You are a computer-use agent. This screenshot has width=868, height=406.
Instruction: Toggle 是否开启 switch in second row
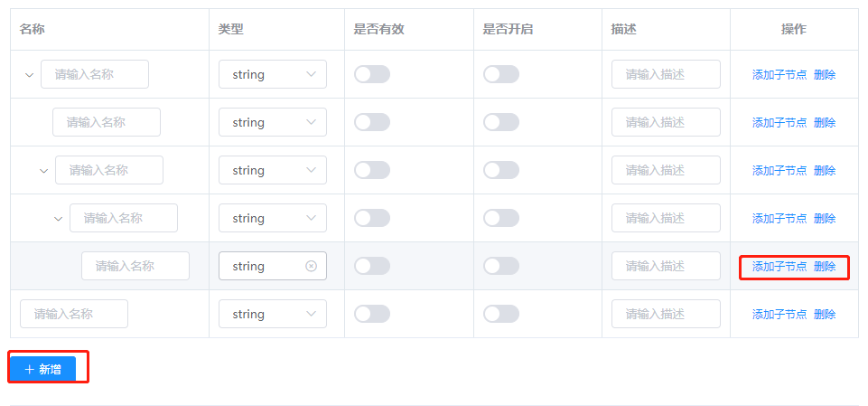(x=501, y=122)
